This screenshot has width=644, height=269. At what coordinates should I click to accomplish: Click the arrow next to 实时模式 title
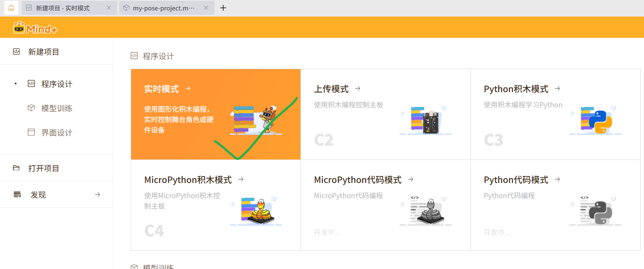(188, 89)
